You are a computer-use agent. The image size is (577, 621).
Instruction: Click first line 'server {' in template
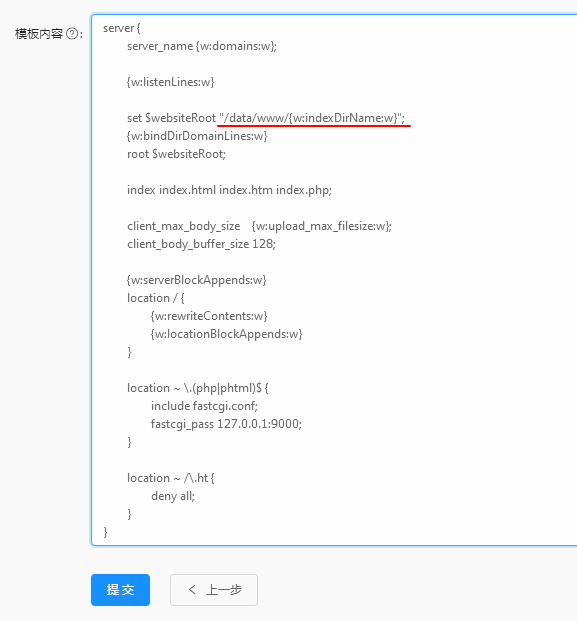(122, 28)
